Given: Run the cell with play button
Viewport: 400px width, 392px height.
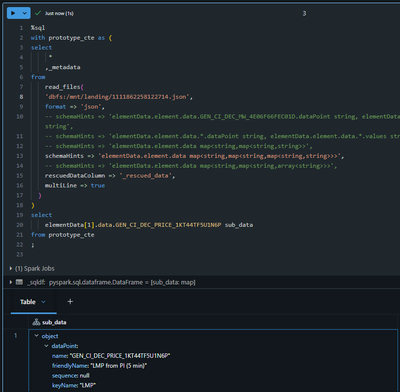Looking at the screenshot, I should [13, 13].
